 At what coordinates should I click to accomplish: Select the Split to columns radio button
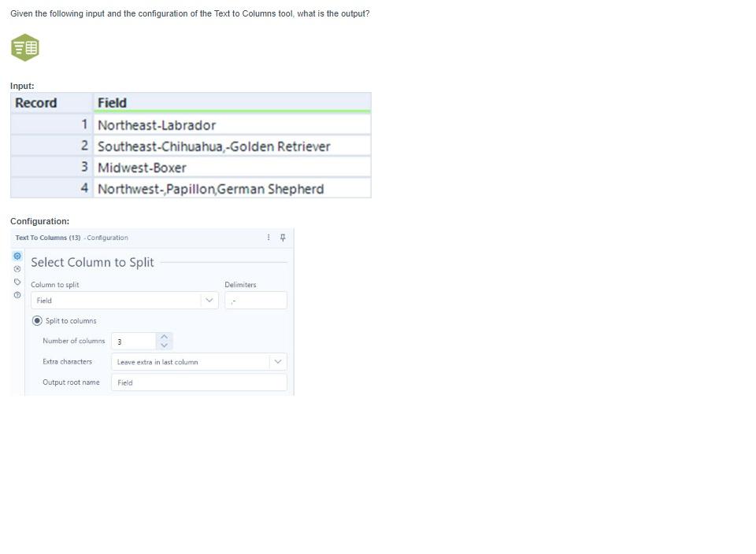(37, 320)
